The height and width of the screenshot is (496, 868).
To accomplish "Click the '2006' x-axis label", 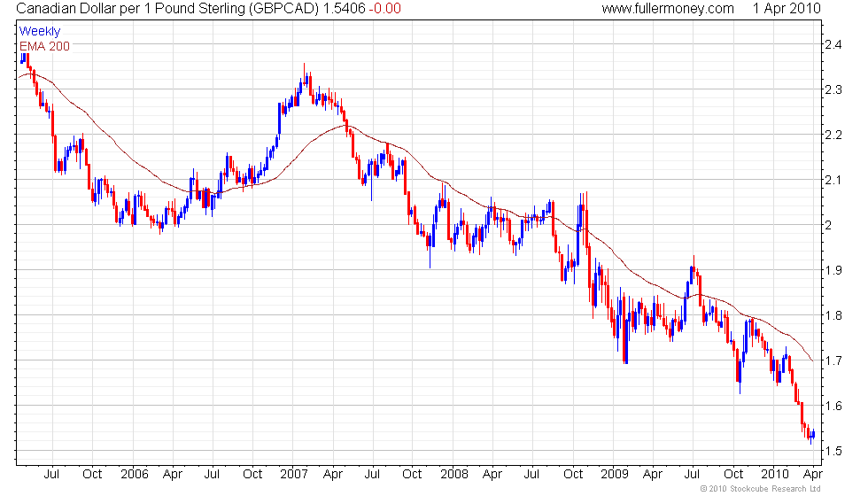I will [135, 475].
